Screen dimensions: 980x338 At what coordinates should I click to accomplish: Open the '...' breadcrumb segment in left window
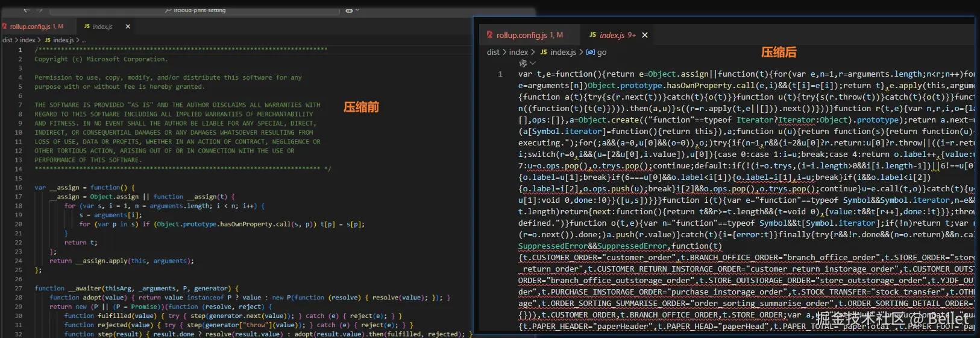tap(84, 40)
